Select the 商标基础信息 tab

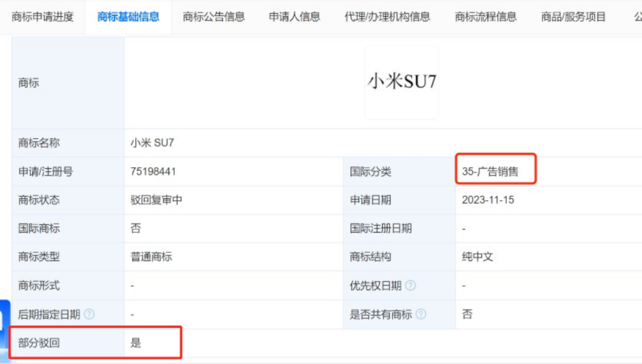point(128,17)
